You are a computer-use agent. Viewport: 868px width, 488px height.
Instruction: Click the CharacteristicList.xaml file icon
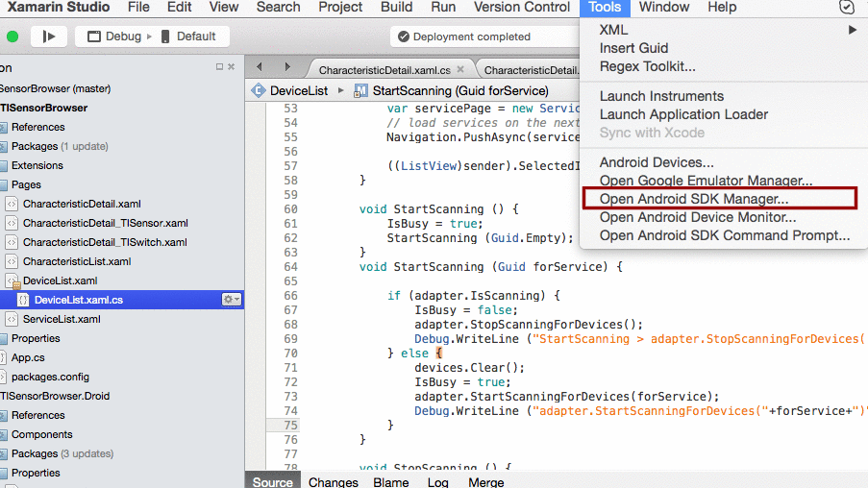[12, 261]
